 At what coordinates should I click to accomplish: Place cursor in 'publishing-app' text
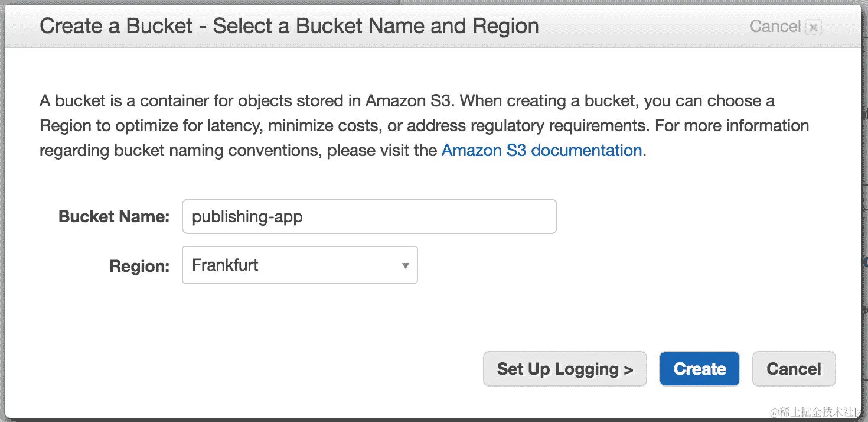tap(247, 217)
